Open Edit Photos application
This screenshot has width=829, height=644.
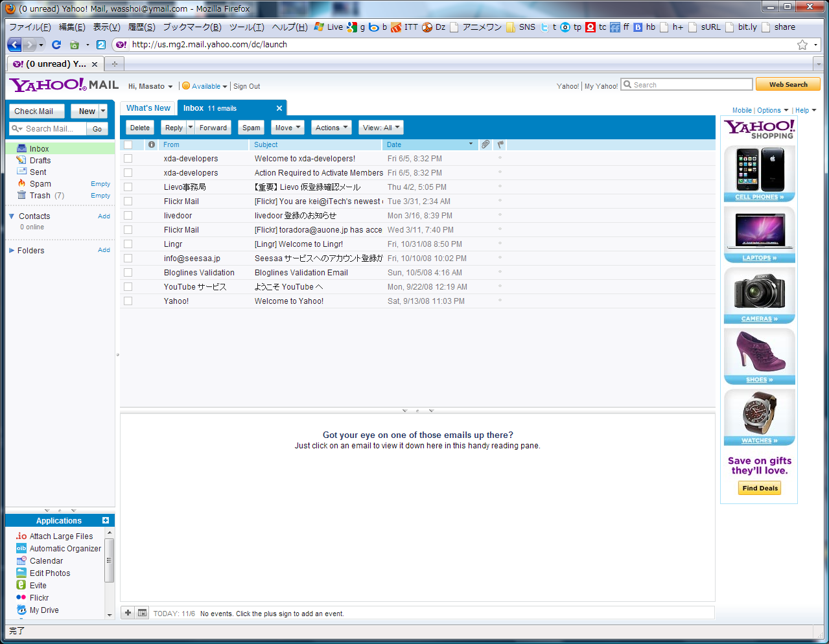(x=49, y=573)
